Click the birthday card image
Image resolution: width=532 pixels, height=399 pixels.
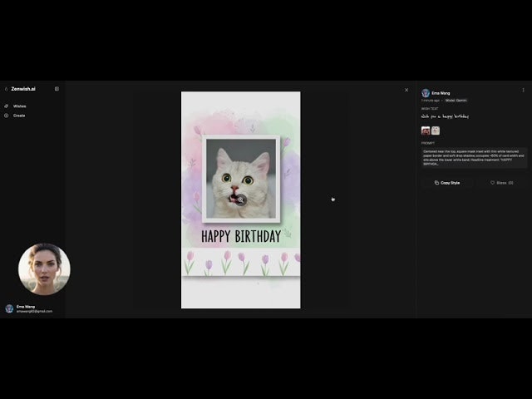240,200
